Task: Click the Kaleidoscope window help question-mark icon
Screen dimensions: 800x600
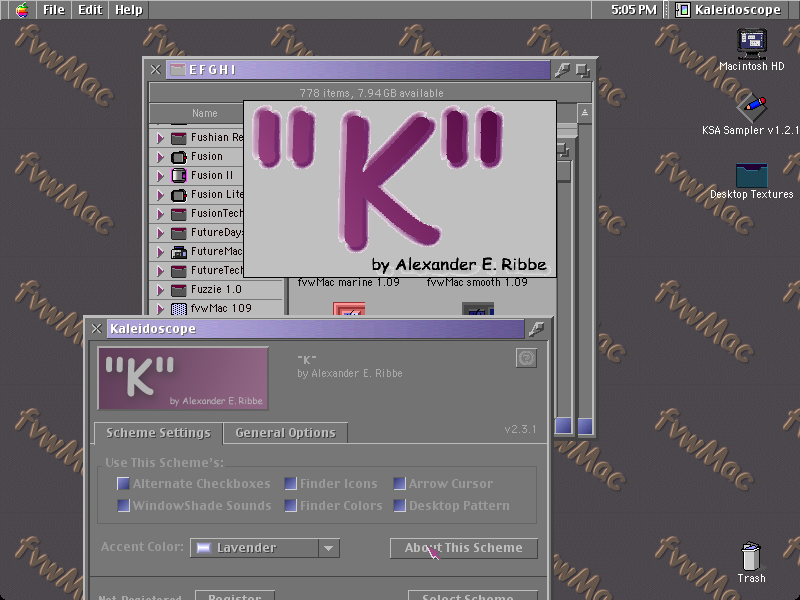Action: pos(526,358)
